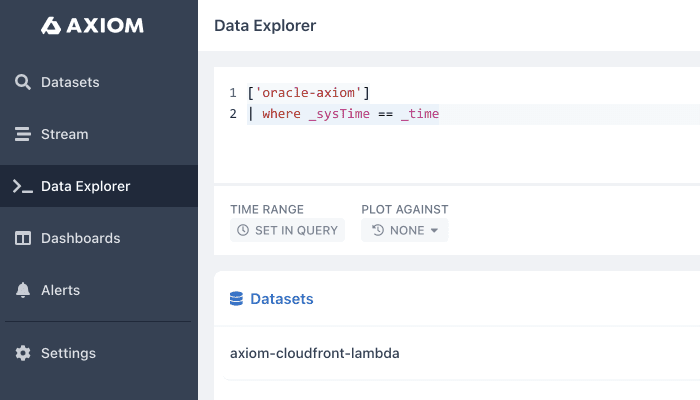The image size is (700, 400).
Task: Click the database stack icon by Datasets heading
Action: [237, 299]
